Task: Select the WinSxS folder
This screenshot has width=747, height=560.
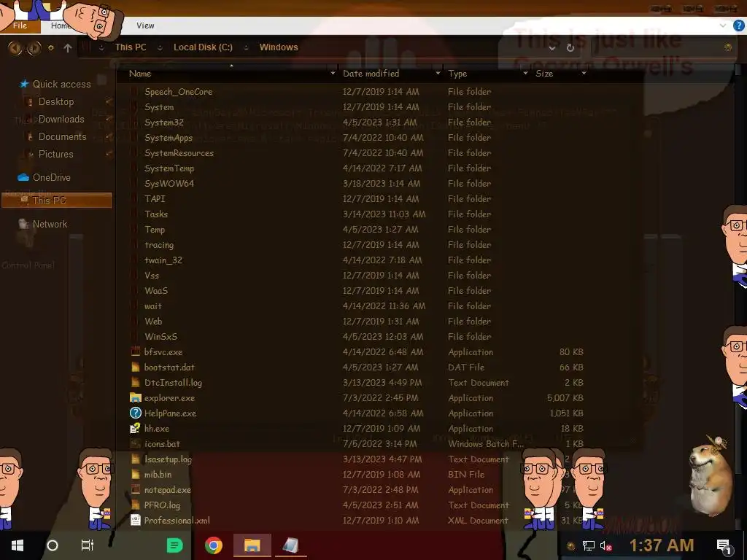Action: point(160,337)
